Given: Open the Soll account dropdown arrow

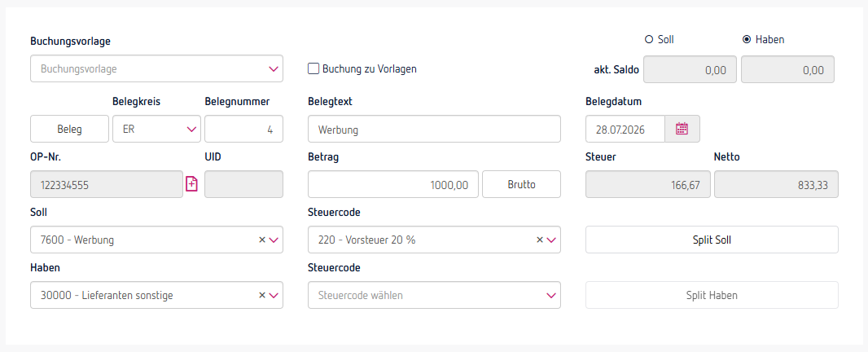Looking at the screenshot, I should click(274, 240).
